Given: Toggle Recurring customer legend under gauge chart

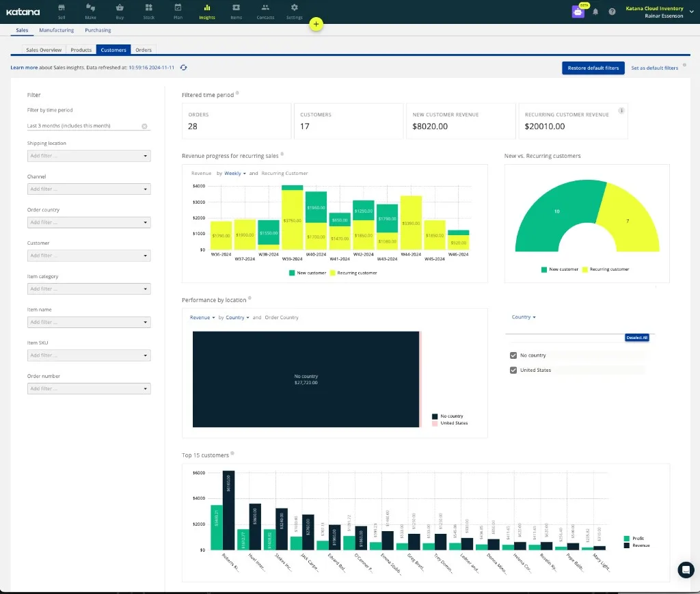Looking at the screenshot, I should [606, 269].
